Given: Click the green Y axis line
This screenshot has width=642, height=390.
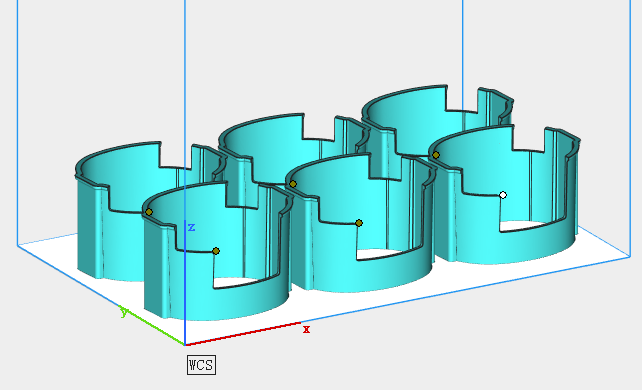Looking at the screenshot, I should [x=152, y=325].
